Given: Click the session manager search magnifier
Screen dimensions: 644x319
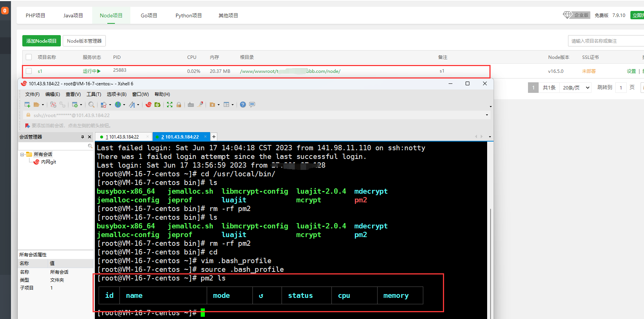Looking at the screenshot, I should pyautogui.click(x=90, y=146).
